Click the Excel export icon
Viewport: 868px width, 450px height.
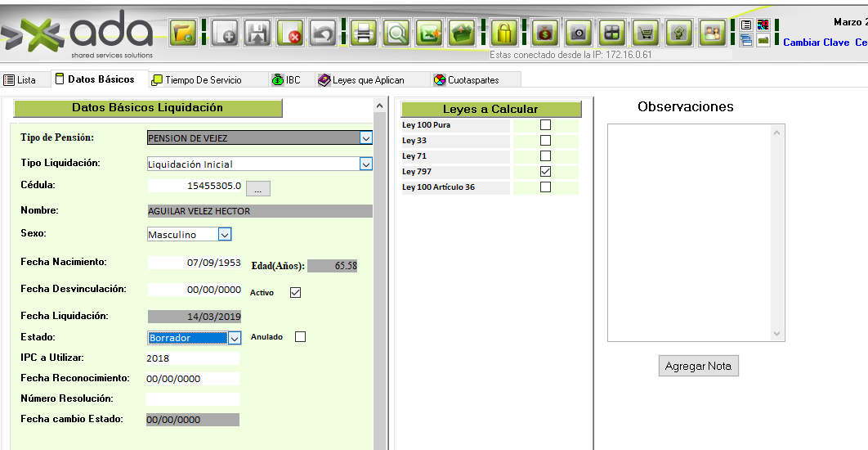pos(429,34)
